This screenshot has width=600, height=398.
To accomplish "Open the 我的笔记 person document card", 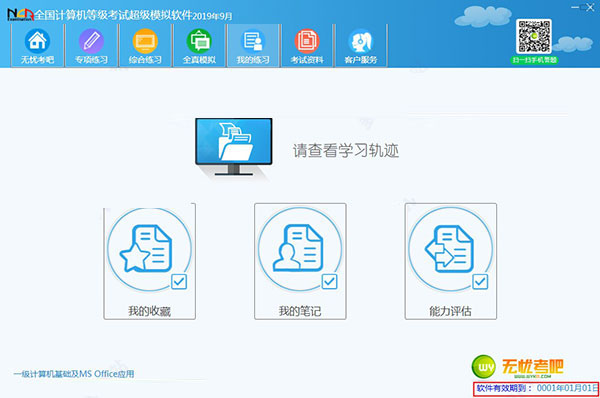I will (x=300, y=261).
